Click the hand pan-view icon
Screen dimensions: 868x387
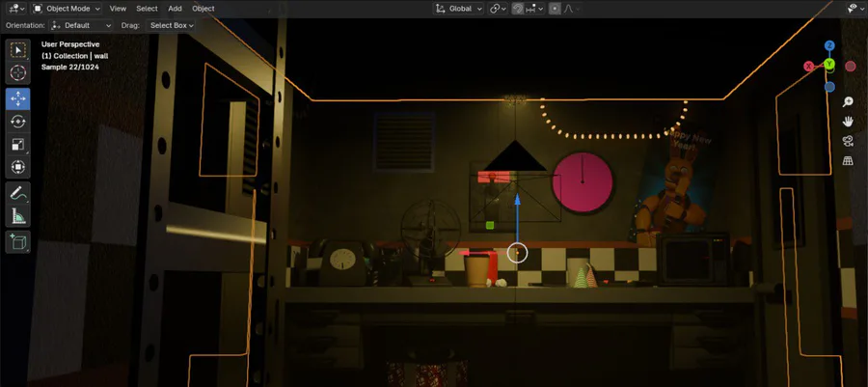coord(848,122)
